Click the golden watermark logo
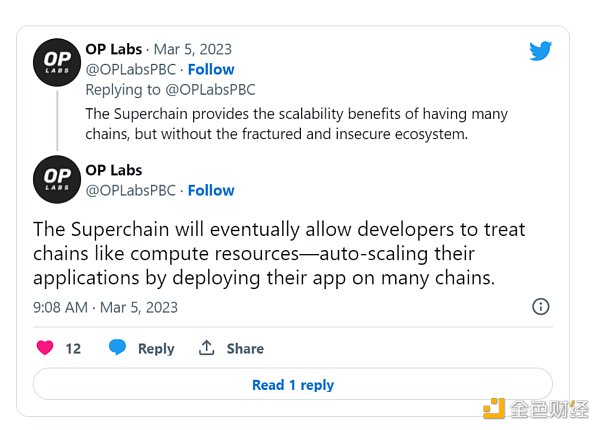 [495, 408]
